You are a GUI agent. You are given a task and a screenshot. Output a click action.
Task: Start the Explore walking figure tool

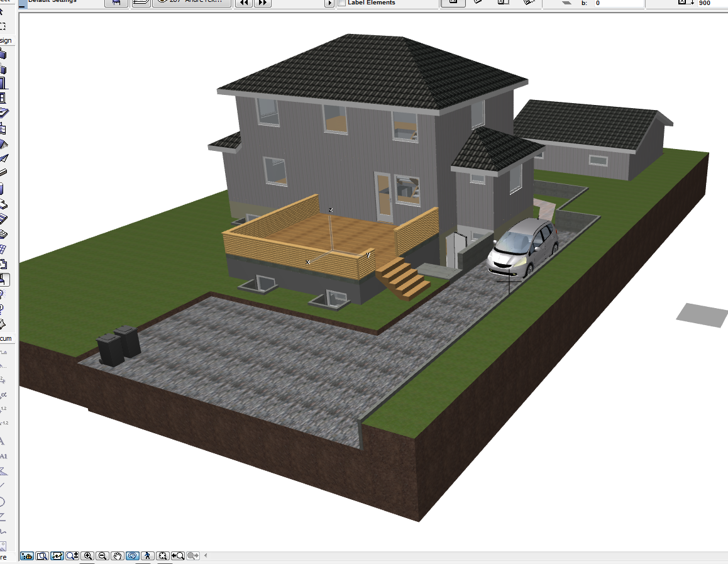pos(148,556)
